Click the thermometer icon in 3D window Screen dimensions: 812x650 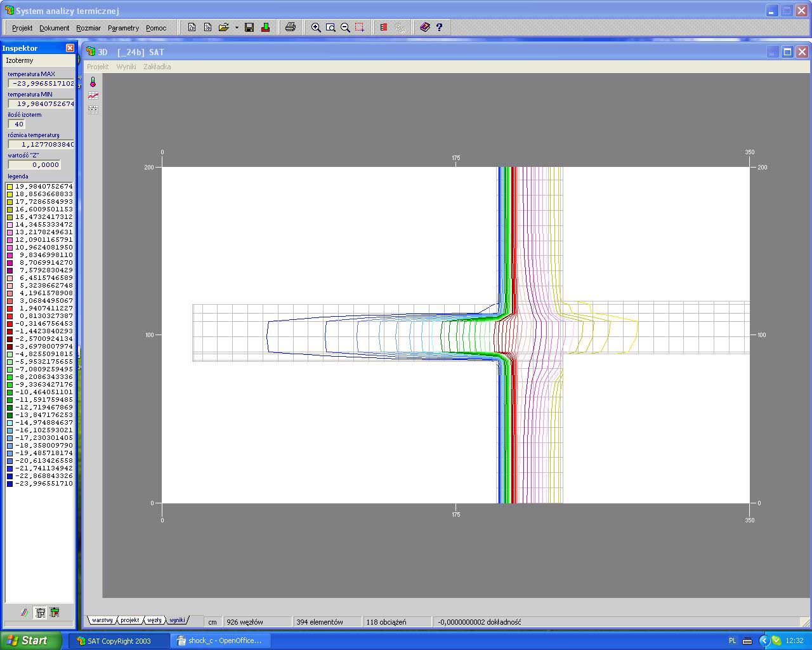click(93, 82)
